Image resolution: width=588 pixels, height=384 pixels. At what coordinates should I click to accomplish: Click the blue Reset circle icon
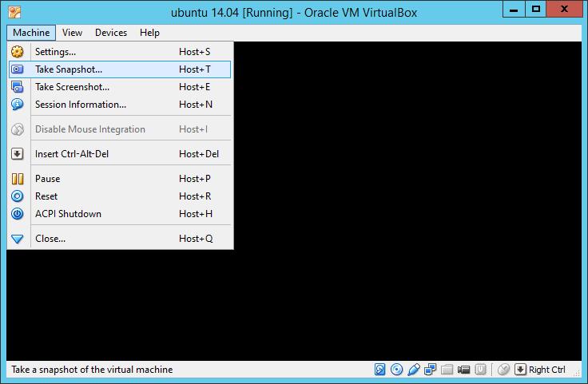[18, 196]
